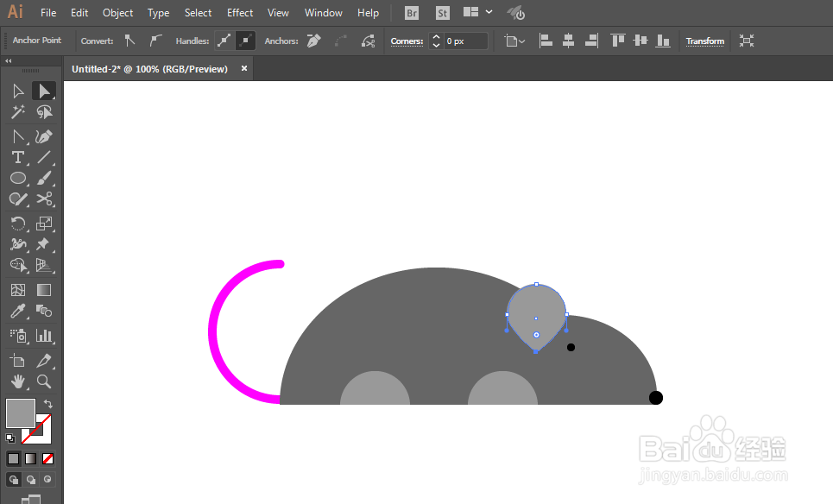
Task: Select the Blend tool
Action: [44, 311]
